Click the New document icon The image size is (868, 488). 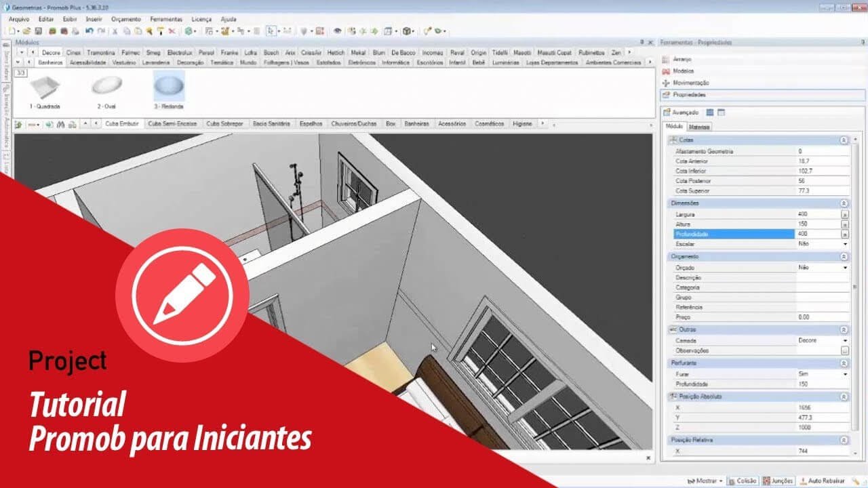[12, 30]
